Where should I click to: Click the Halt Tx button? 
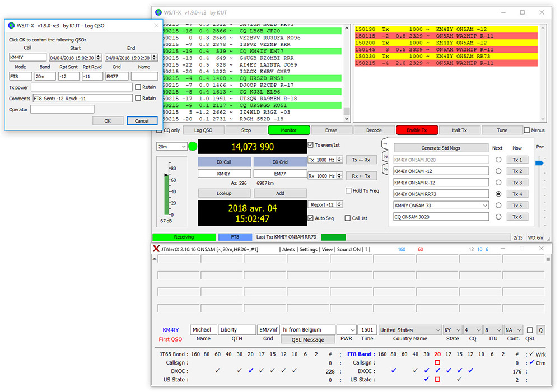pyautogui.click(x=459, y=130)
